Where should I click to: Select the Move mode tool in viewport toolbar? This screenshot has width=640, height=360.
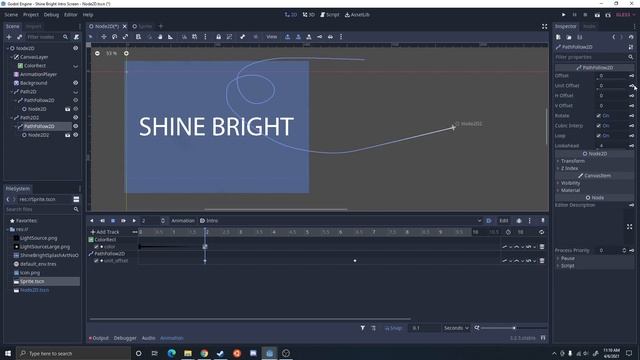click(x=104, y=37)
